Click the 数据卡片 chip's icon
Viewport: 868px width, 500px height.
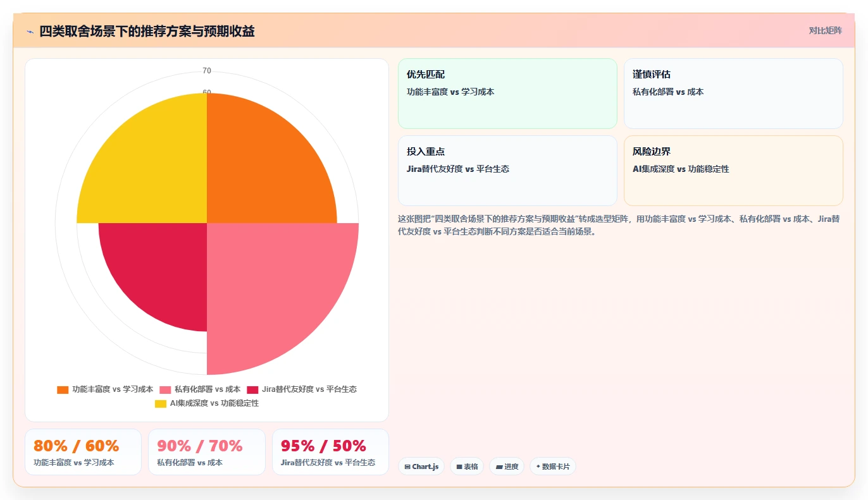click(538, 466)
